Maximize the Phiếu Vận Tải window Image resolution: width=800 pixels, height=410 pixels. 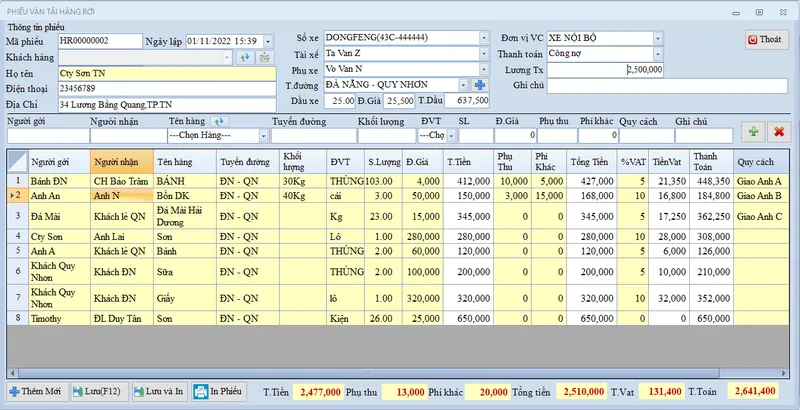click(759, 12)
